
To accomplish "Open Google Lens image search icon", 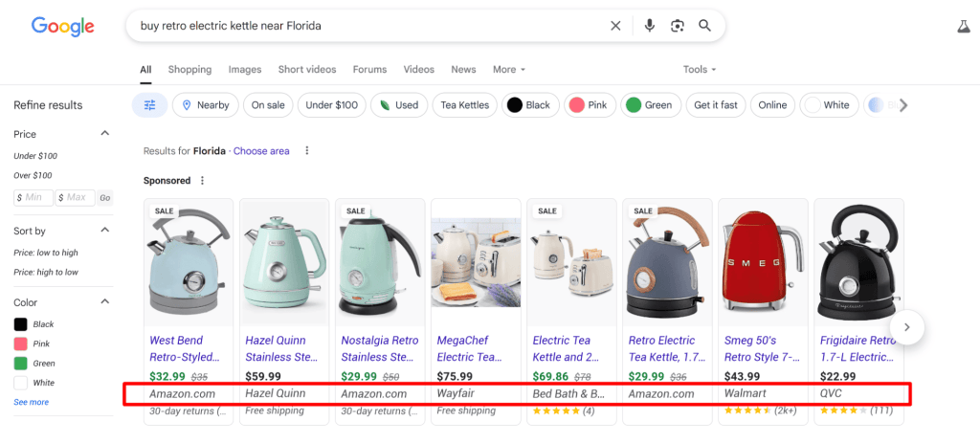I will pos(678,26).
